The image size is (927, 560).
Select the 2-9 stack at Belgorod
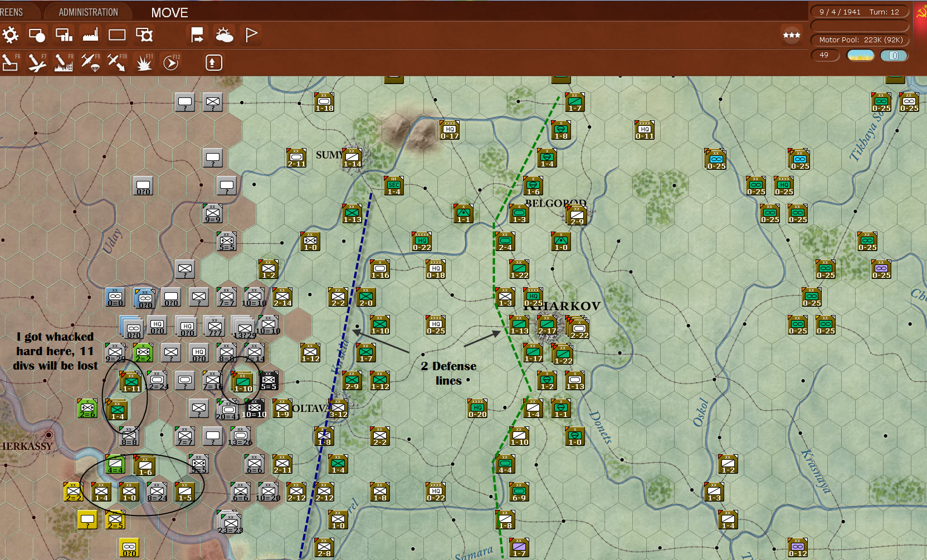coord(577,215)
